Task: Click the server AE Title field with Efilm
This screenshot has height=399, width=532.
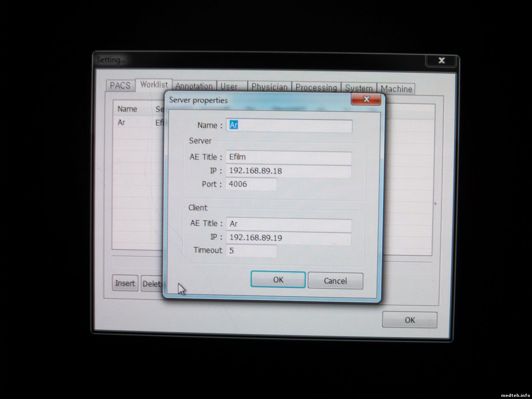Action: pos(288,157)
